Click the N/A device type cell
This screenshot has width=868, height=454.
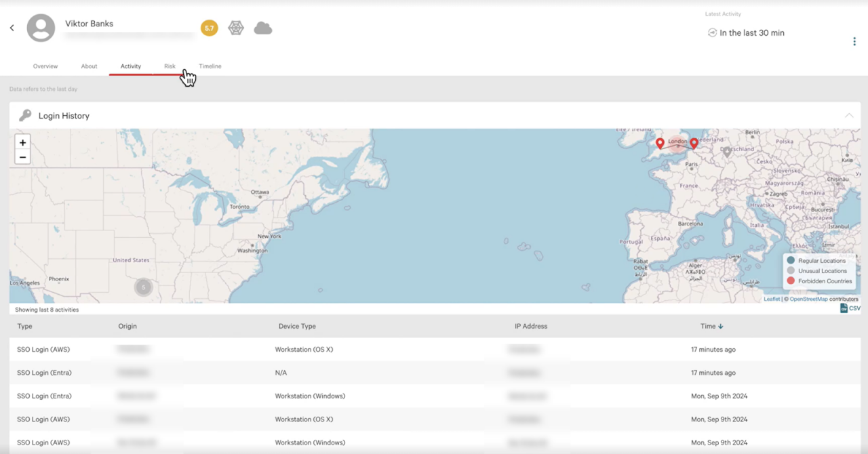pyautogui.click(x=281, y=373)
